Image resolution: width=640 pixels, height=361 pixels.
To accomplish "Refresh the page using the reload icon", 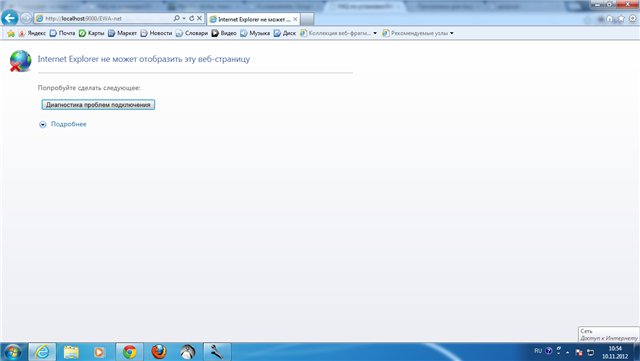I will [x=191, y=18].
